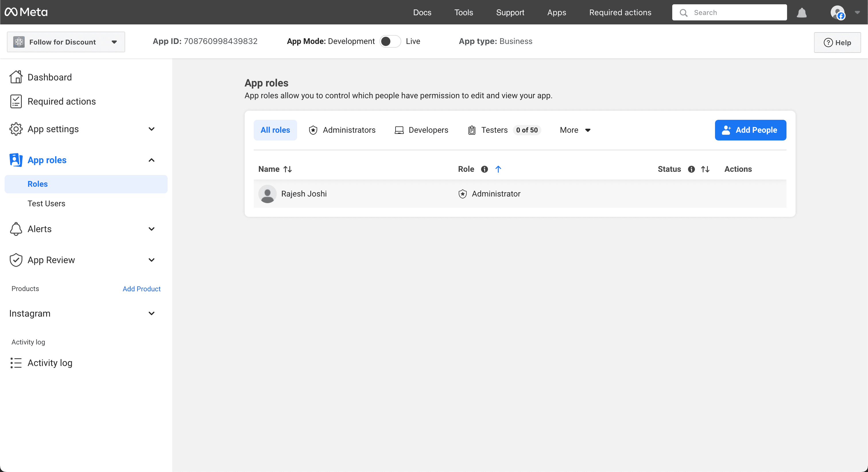Click the Developers laptop icon
Screen dimensions: 868x472
399,130
